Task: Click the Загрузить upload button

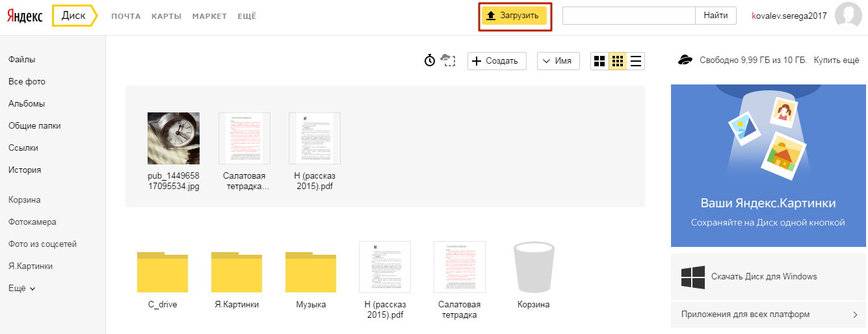Action: coord(514,16)
